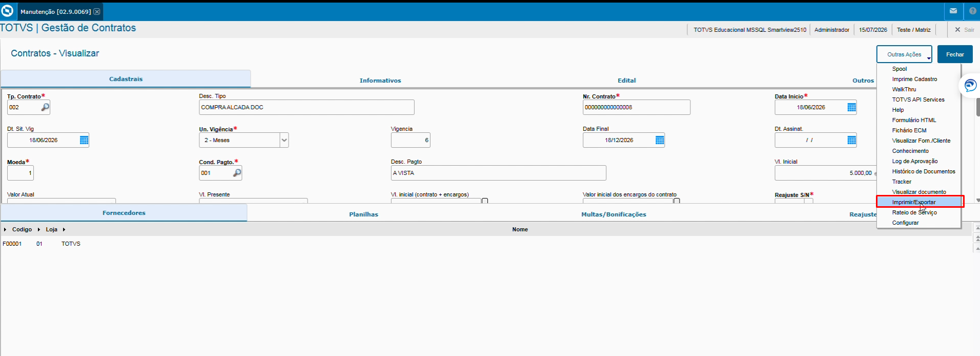The width and height of the screenshot is (980, 356).
Task: Sort by the Loja column header
Action: (x=51, y=229)
